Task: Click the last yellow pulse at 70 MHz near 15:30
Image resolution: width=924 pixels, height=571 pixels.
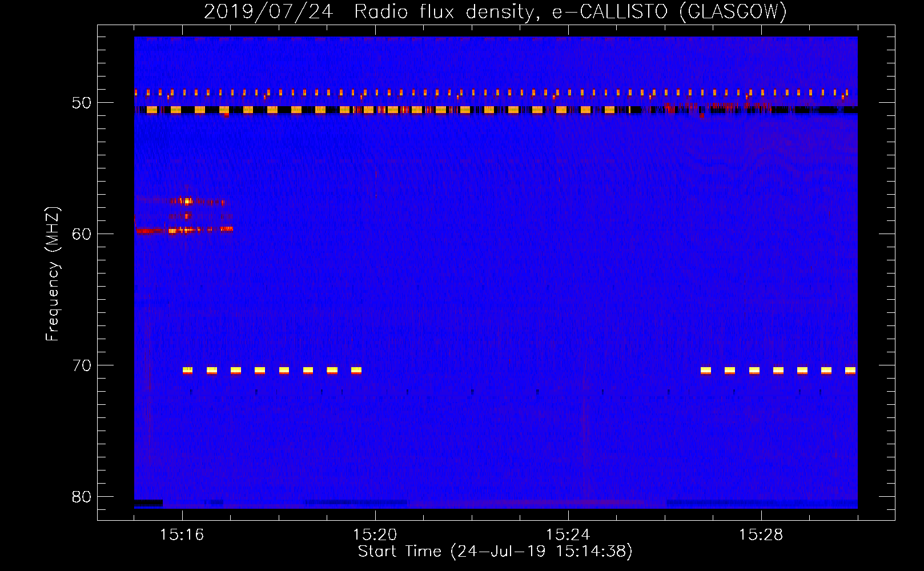Action: click(850, 371)
